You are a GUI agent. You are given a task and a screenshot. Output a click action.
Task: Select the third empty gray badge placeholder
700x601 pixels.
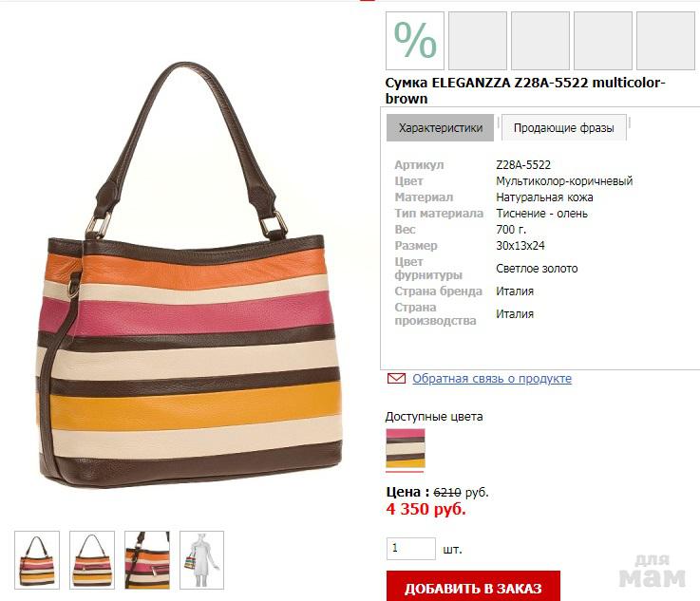[x=603, y=41]
